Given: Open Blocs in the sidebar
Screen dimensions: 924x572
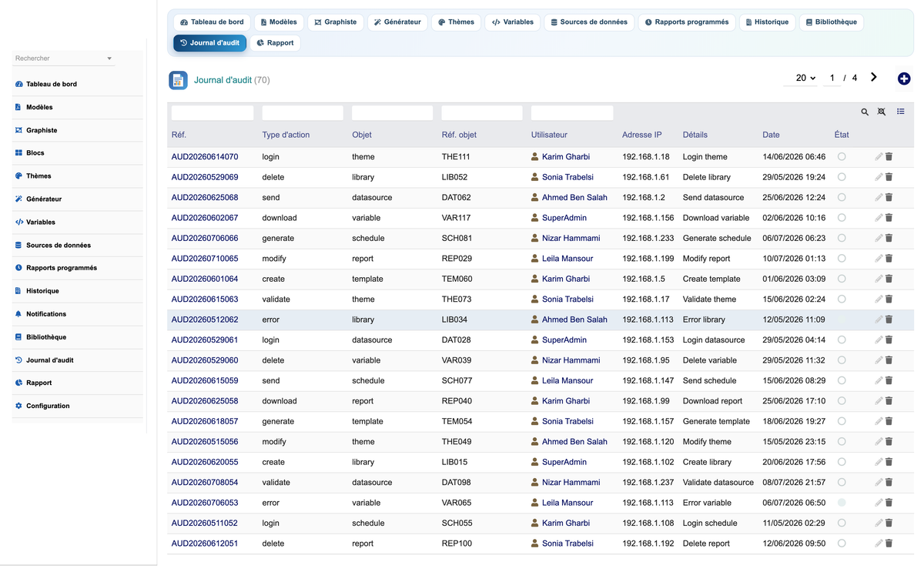Looking at the screenshot, I should tap(35, 153).
